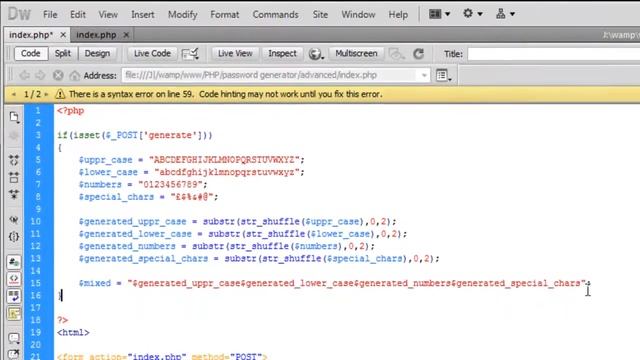Open the Insert menu

click(142, 15)
